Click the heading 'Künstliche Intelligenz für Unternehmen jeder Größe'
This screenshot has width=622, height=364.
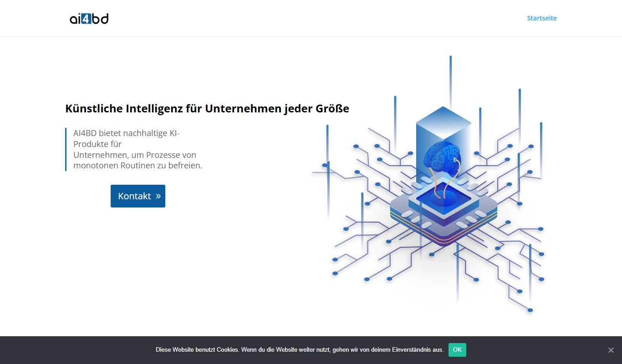[207, 109]
